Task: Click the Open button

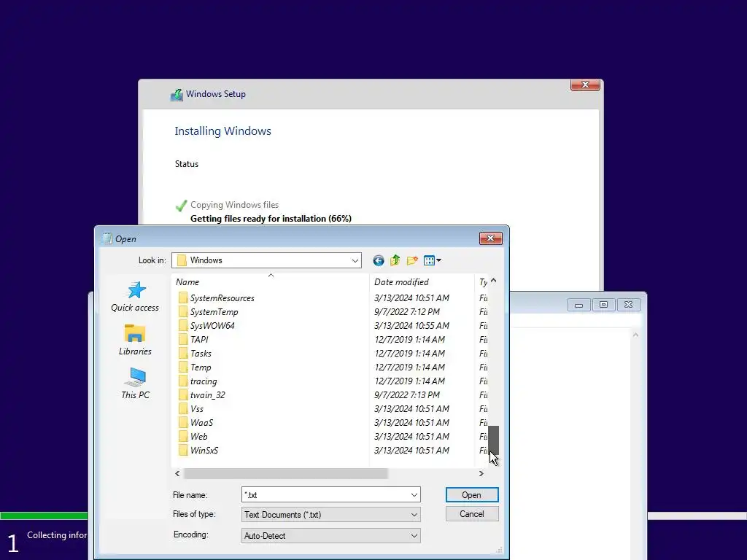Action: click(472, 495)
